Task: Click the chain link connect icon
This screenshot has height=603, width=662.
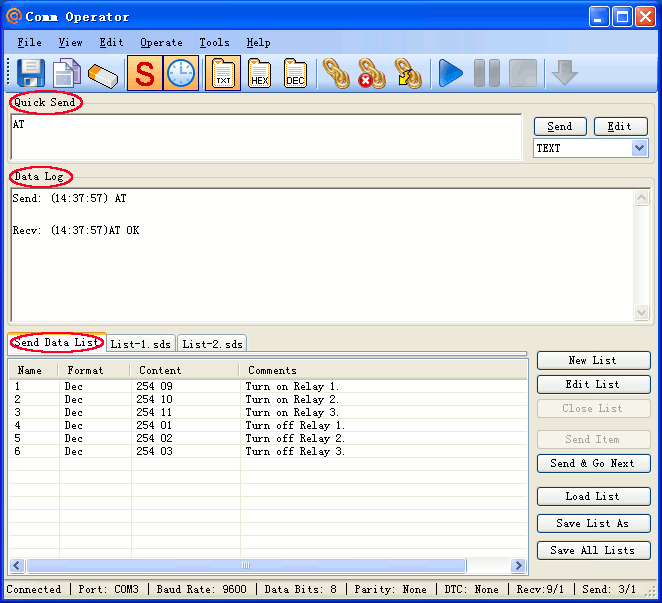Action: [336, 74]
